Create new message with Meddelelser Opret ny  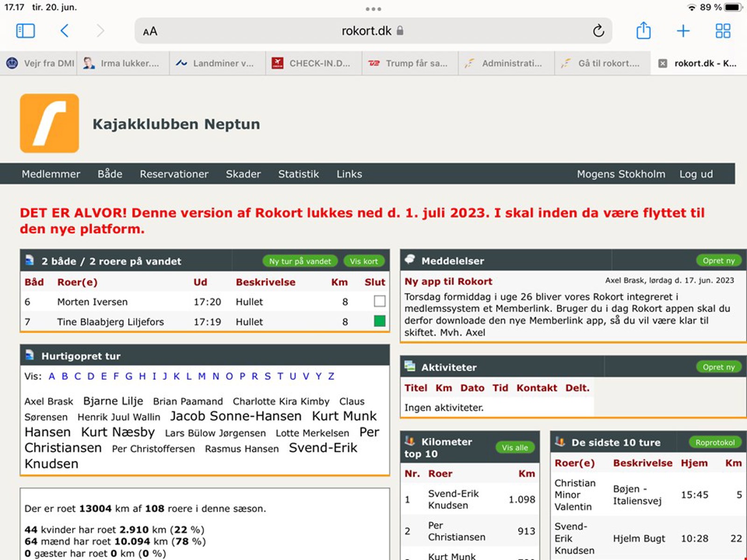click(x=719, y=260)
